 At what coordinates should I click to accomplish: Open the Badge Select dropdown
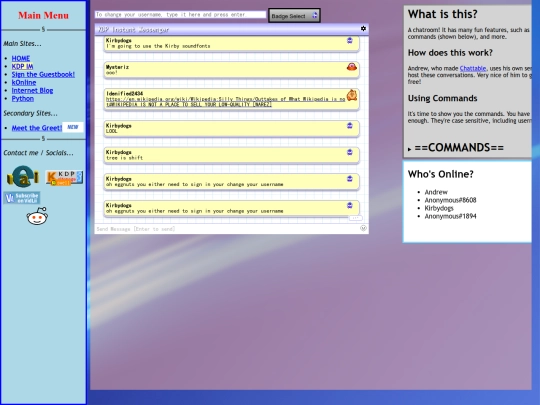click(294, 16)
